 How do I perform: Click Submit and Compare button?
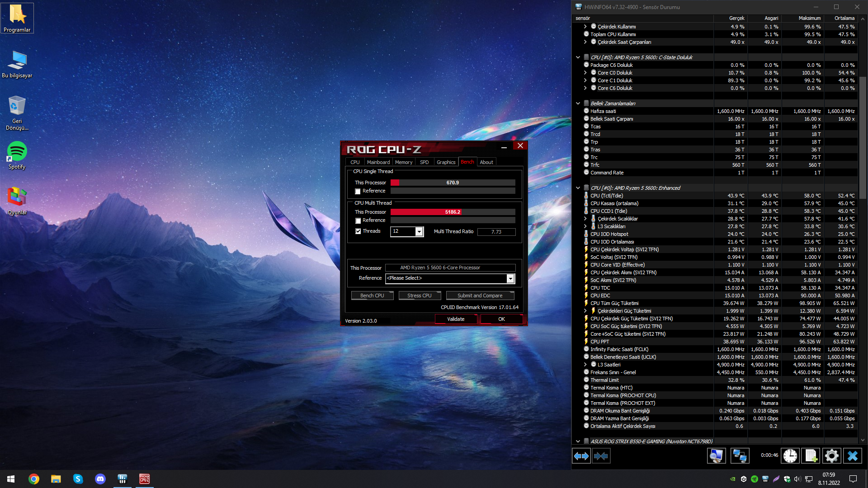tap(480, 296)
